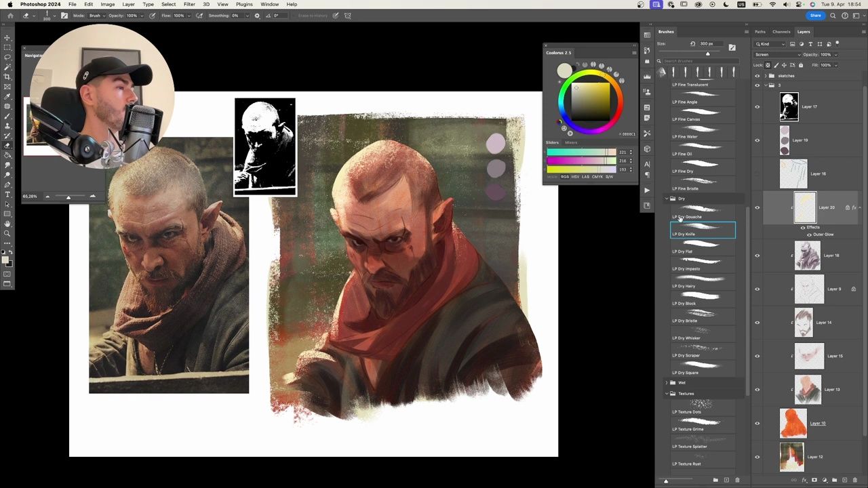Select LP Dry Gouache brush
868x488 pixels.
[703, 213]
